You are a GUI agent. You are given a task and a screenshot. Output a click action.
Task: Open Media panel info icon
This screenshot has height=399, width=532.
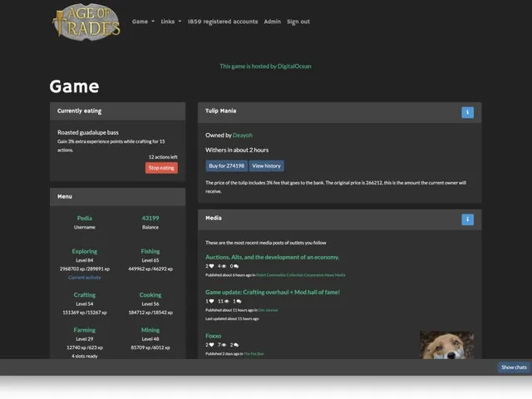467,219
